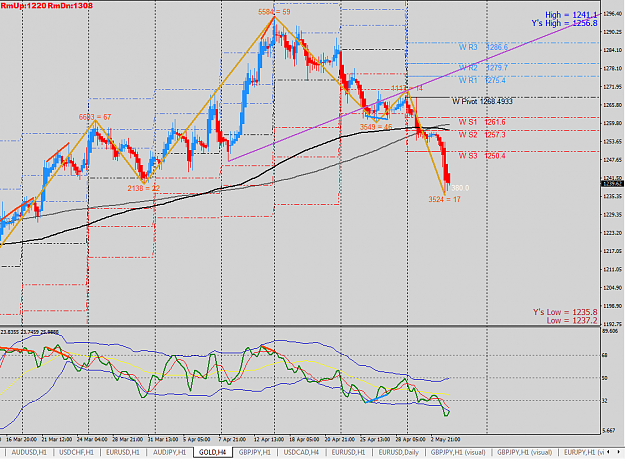The image size is (625, 459).
Task: Click the 12 Apr 13:00 time axis label
Action: coord(269,439)
